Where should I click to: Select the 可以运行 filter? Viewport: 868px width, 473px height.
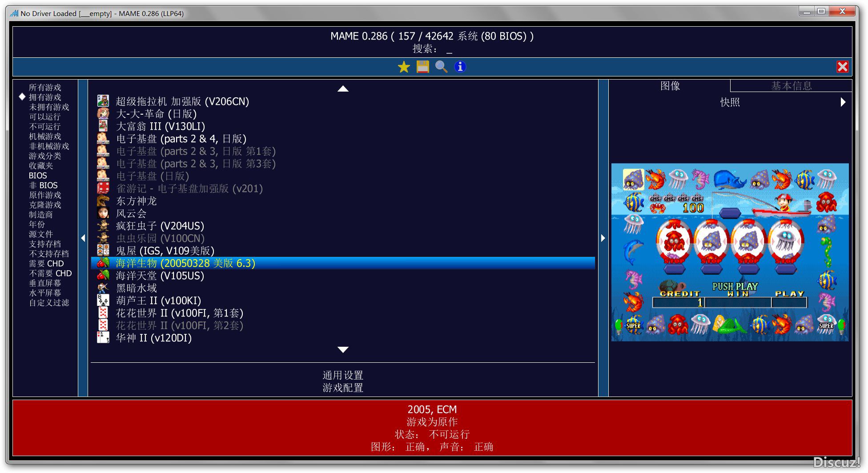(44, 117)
